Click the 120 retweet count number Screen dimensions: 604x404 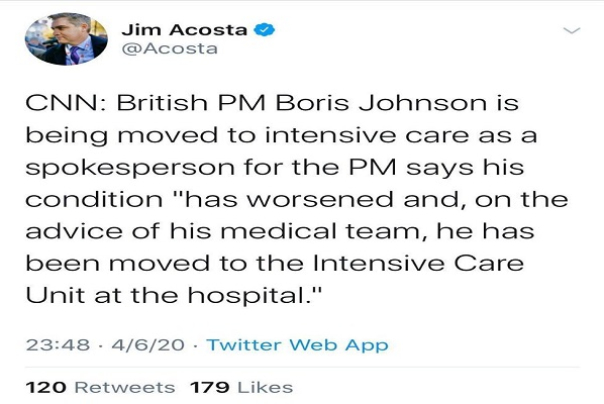(46, 387)
